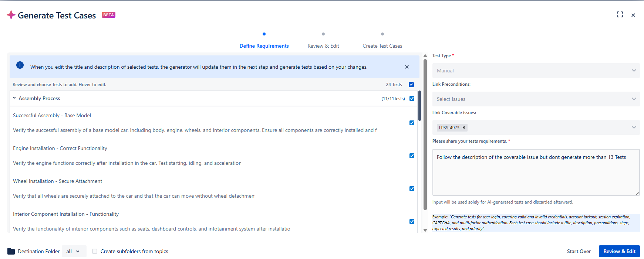The height and width of the screenshot is (259, 644).
Task: Dismiss the blue info banner
Action: [407, 67]
